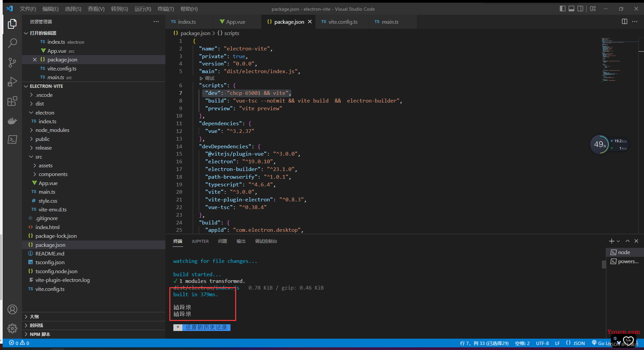Close the terminal panel
The image size is (644, 350).
636,241
